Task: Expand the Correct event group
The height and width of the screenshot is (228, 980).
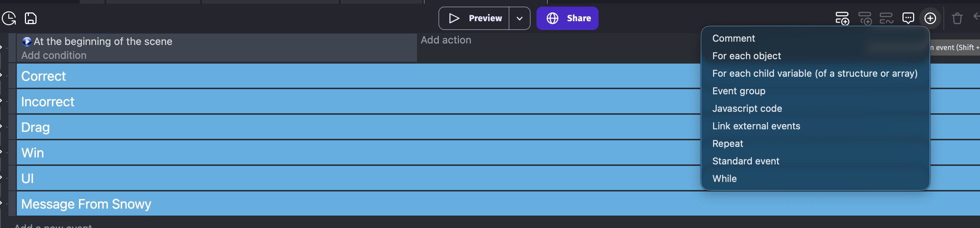Action: pos(1,75)
